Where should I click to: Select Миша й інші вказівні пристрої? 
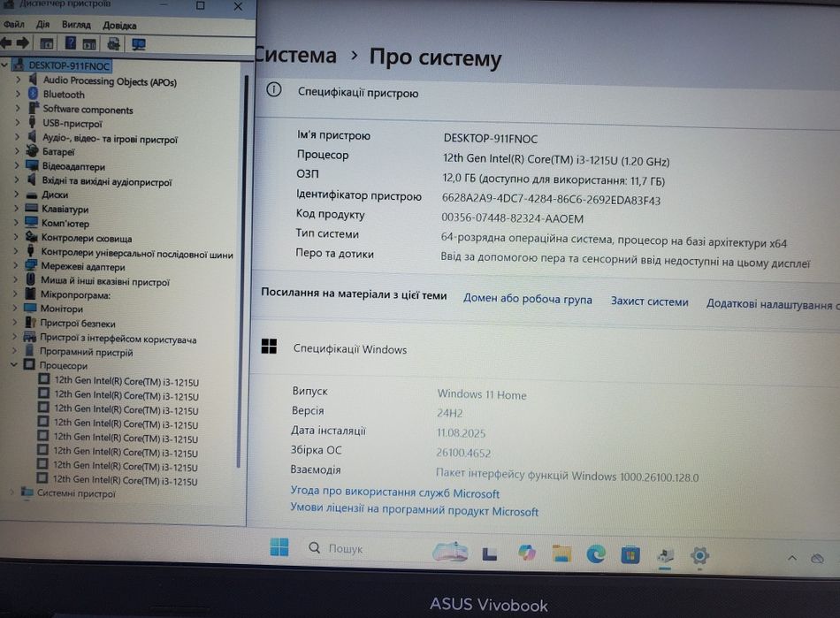(105, 280)
